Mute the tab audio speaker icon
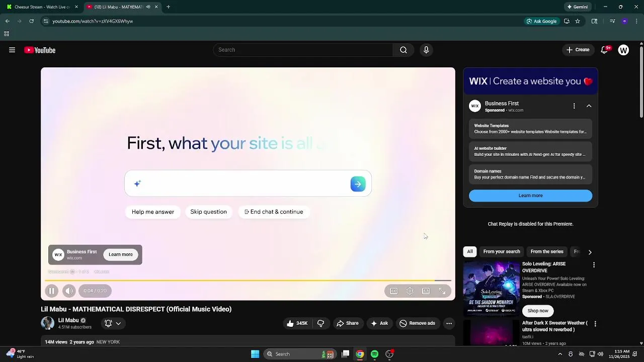 [148, 7]
